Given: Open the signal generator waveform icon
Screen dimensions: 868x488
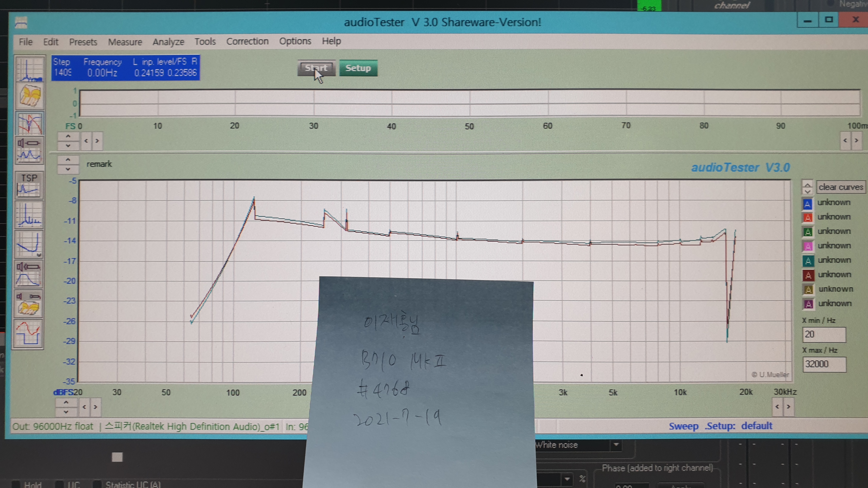Looking at the screenshot, I should (29, 334).
